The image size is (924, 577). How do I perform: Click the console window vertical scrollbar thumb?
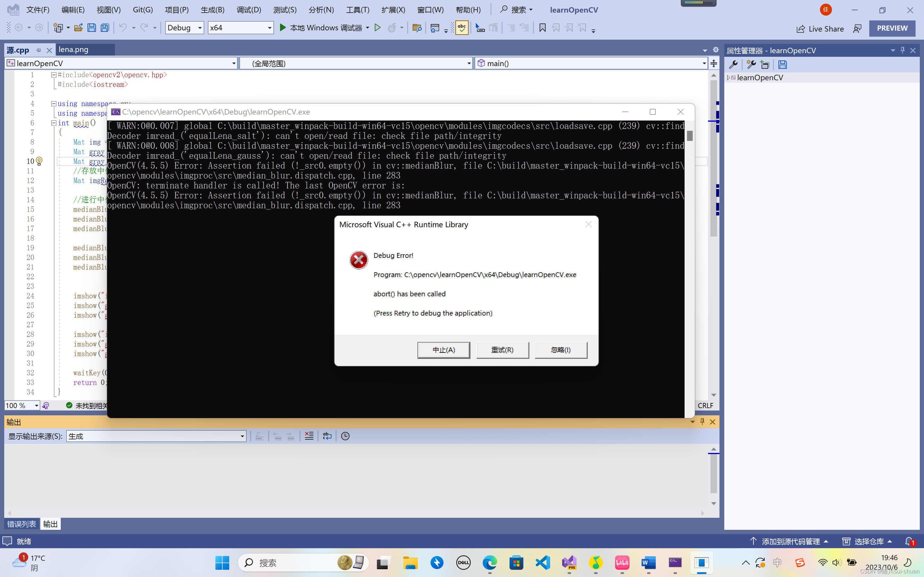(x=690, y=136)
